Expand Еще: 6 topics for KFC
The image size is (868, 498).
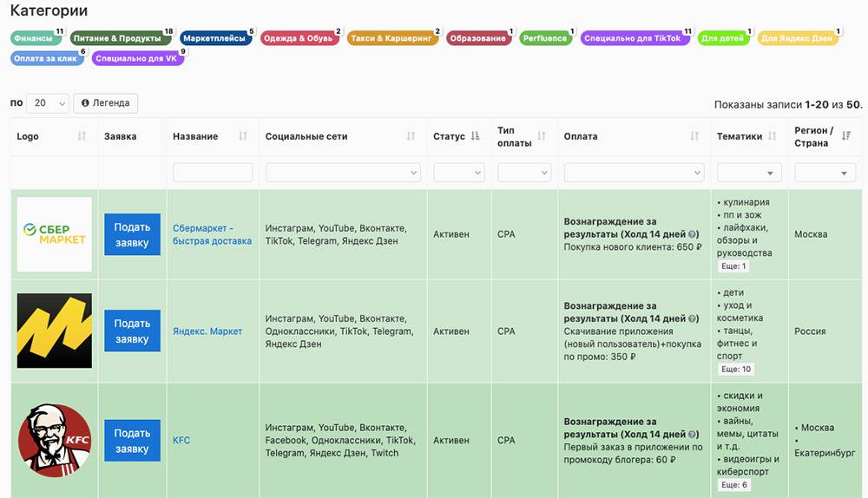[734, 485]
